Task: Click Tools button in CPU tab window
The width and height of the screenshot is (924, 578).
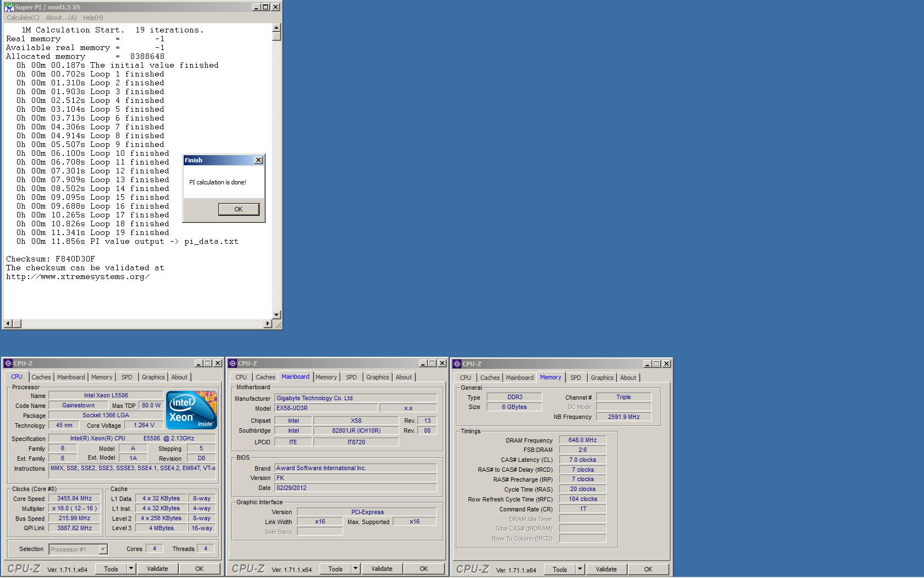Action: (x=111, y=569)
